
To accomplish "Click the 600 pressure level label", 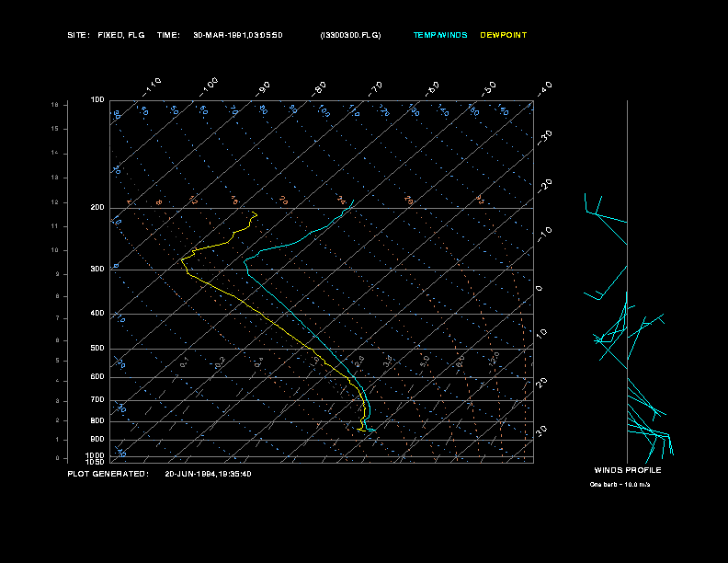I will click(97, 377).
